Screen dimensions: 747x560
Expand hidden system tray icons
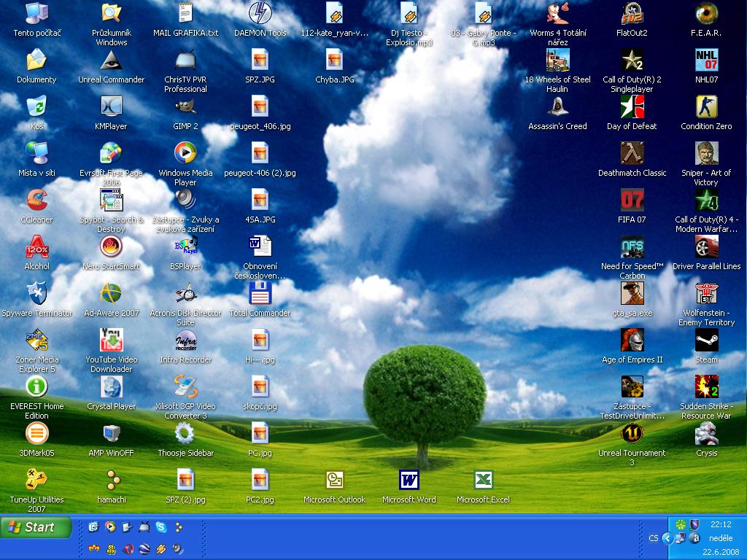[x=667, y=538]
